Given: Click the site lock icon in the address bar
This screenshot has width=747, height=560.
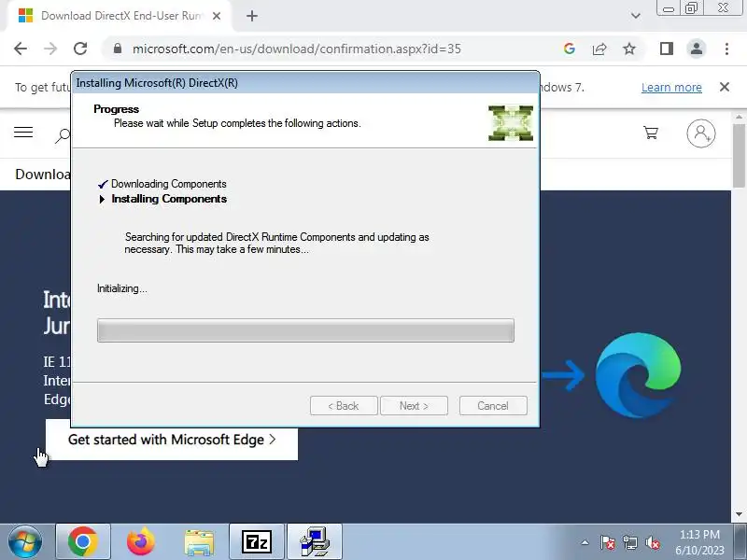Looking at the screenshot, I should pos(118,49).
